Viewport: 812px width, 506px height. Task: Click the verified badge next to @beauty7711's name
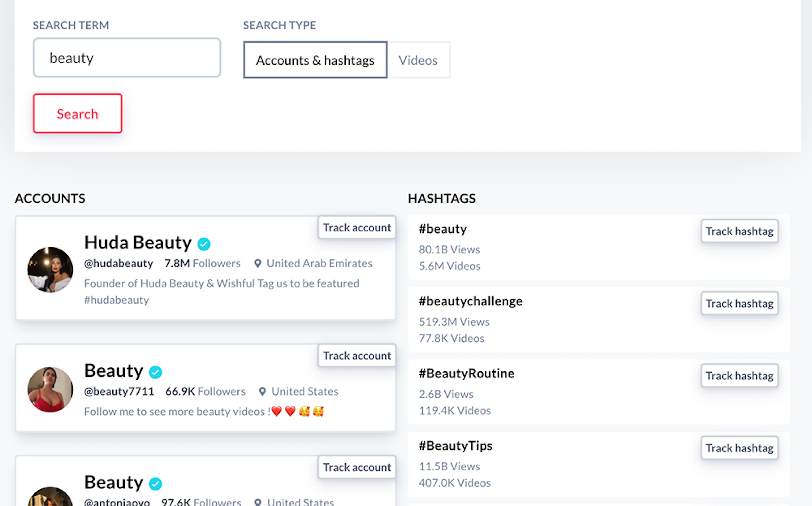click(155, 372)
